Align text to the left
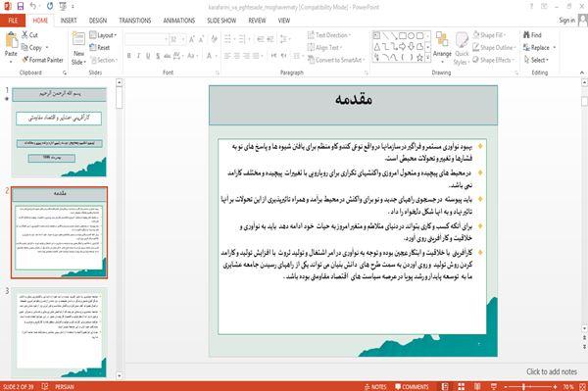Image resolution: width=588 pixels, height=391 pixels. coord(227,56)
